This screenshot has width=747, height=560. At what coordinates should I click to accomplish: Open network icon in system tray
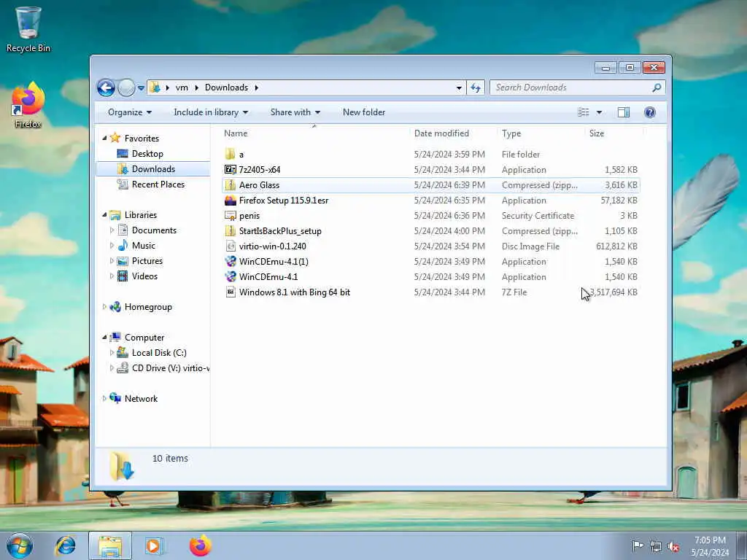point(656,546)
